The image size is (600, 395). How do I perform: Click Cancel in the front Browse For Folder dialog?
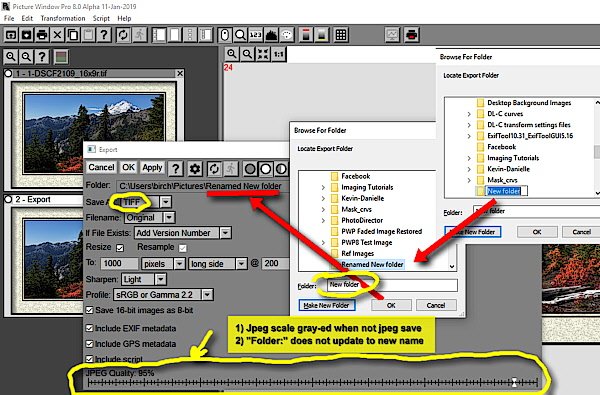[x=436, y=305]
